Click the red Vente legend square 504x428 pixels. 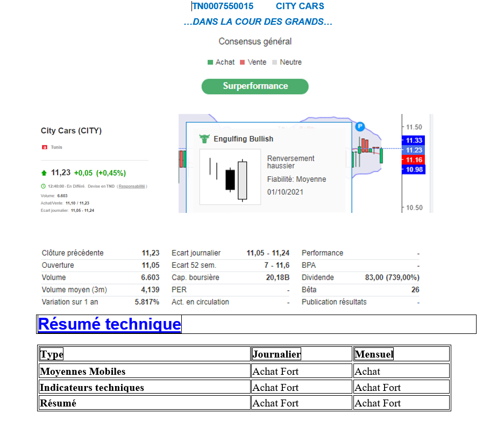(243, 62)
